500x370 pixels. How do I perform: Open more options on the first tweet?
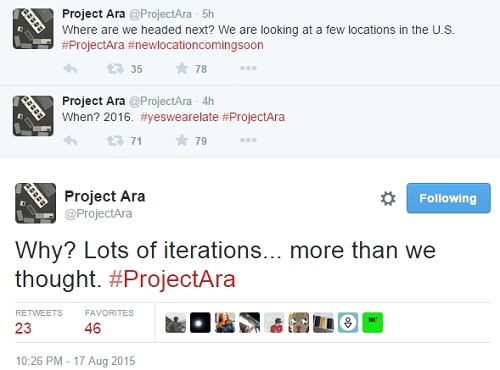tap(248, 68)
